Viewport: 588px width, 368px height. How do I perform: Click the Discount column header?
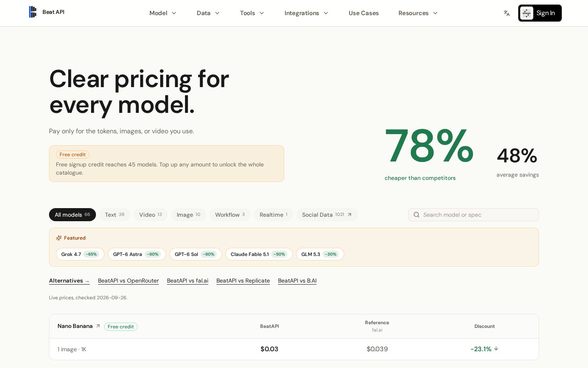(485, 326)
